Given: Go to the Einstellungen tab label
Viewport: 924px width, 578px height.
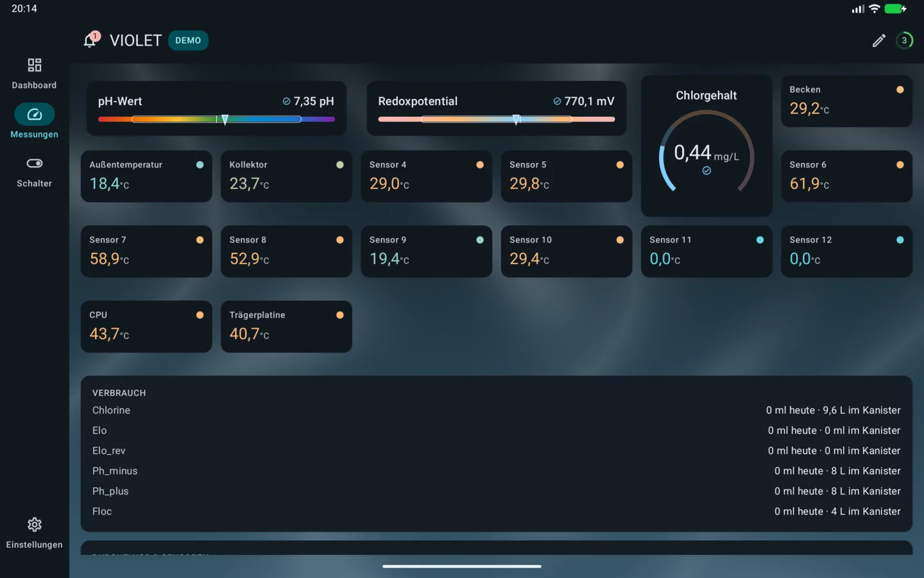Looking at the screenshot, I should pos(34,545).
